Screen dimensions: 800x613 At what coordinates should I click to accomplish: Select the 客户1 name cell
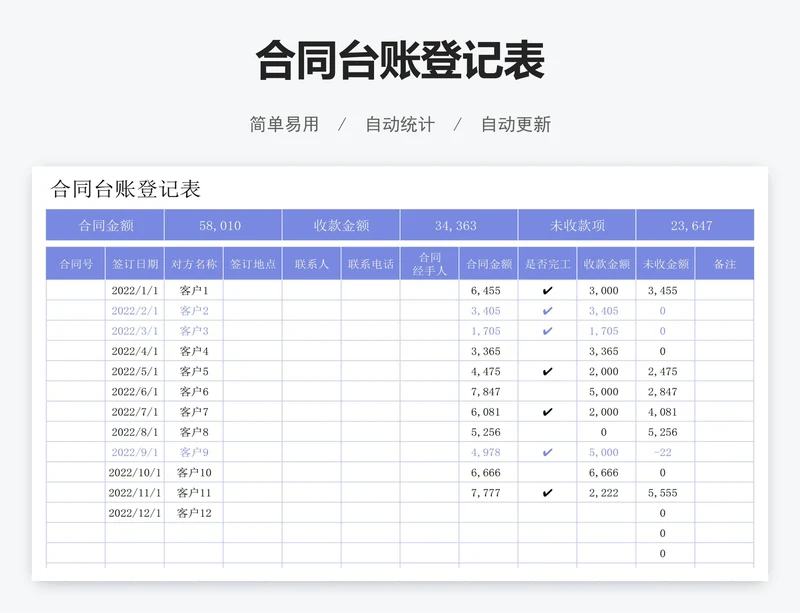[194, 290]
